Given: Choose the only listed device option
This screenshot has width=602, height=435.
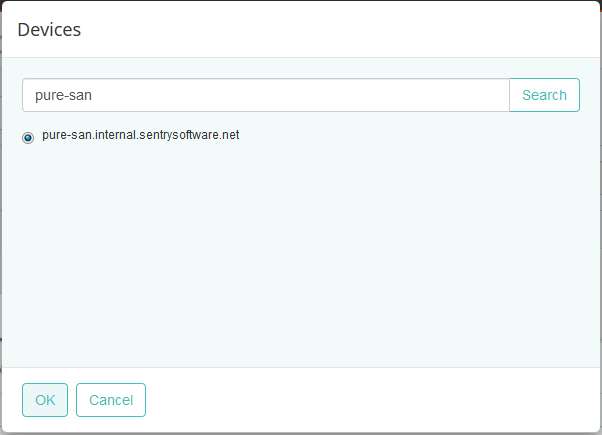Looking at the screenshot, I should point(28,137).
